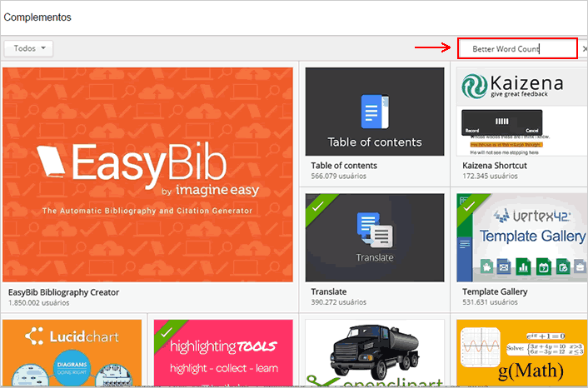Focus the Better Word Count search field
Viewport: 588px width, 388px height.
[517, 48]
